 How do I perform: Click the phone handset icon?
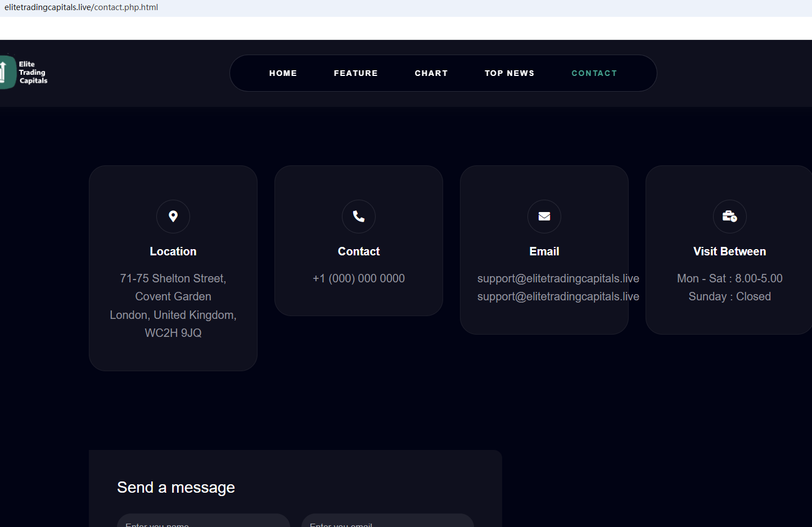click(x=359, y=217)
